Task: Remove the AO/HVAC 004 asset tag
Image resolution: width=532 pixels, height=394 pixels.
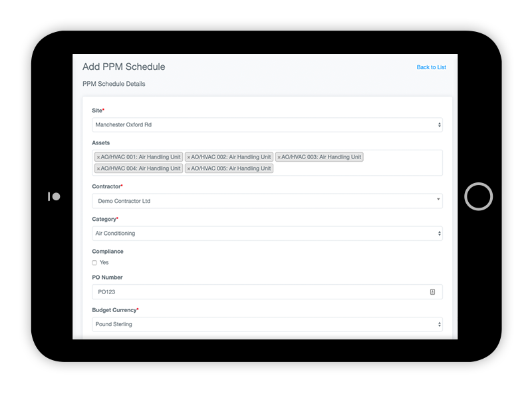Action: click(98, 168)
